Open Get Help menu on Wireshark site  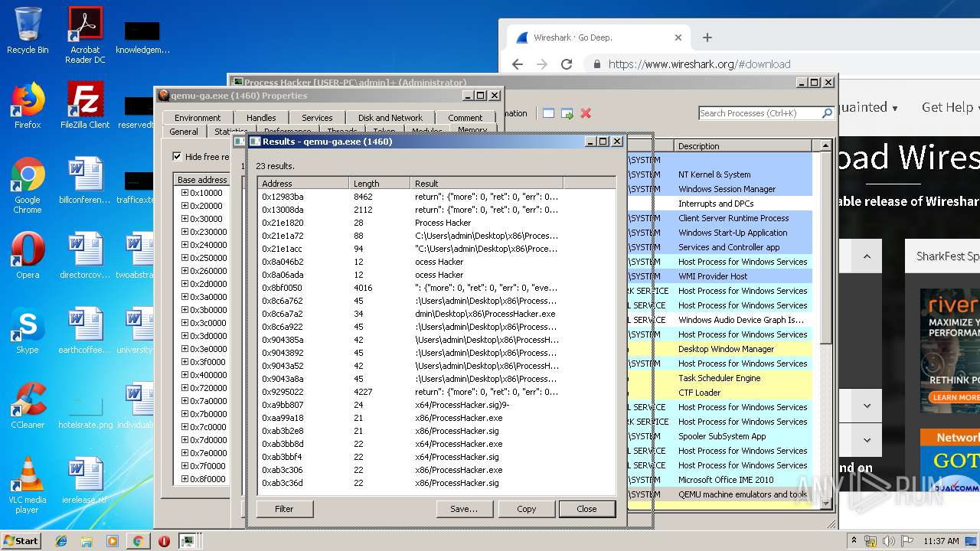click(950, 107)
